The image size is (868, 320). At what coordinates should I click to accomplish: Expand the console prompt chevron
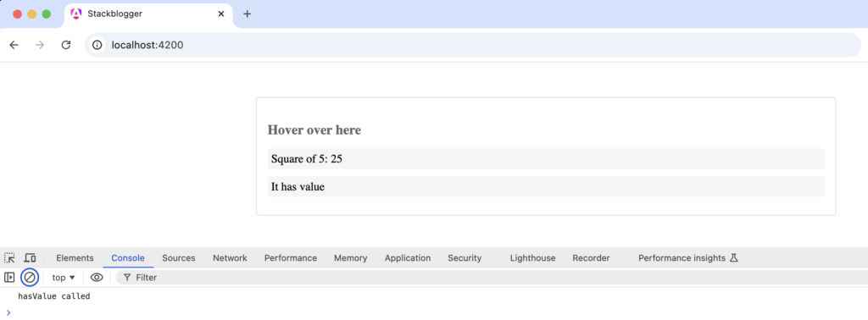[x=8, y=312]
